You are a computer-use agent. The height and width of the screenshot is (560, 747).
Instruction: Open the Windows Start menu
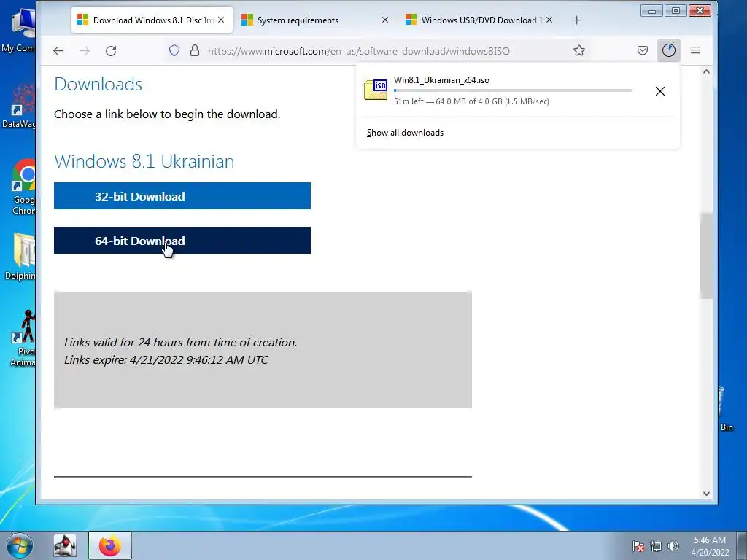(x=20, y=545)
